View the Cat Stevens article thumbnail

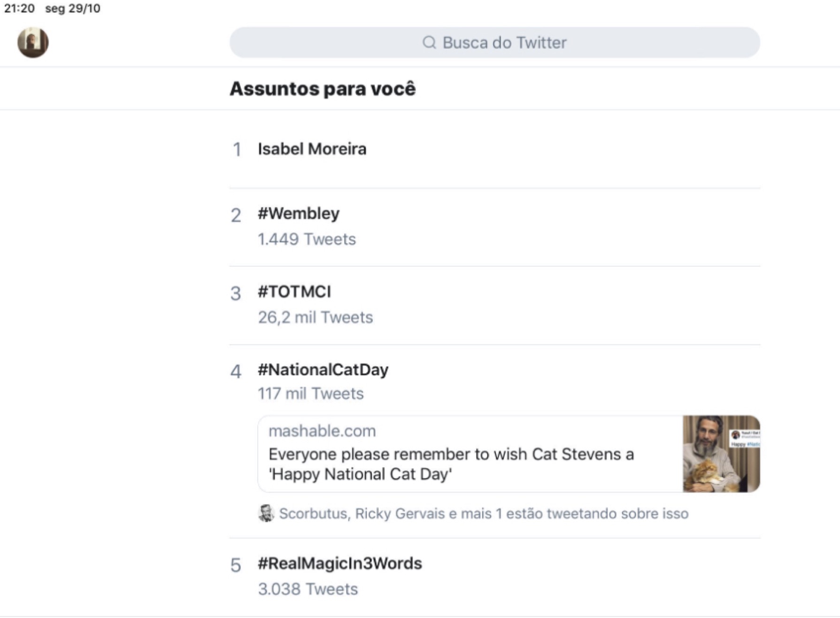[x=721, y=454]
